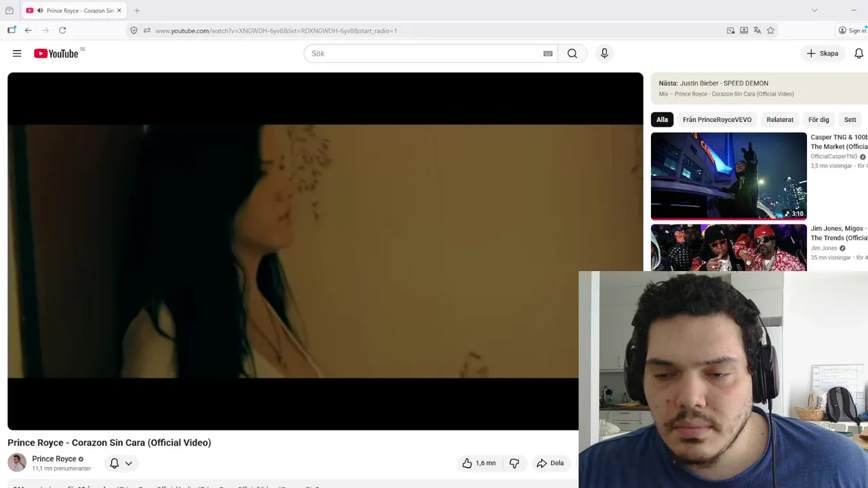
Task: Click the OfficialCasperTNG channel name
Action: point(834,157)
